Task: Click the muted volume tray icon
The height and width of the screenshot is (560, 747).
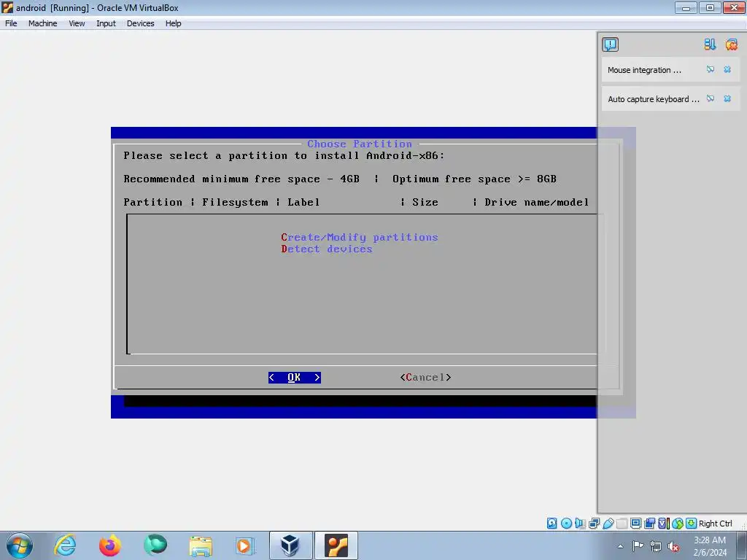Action: pos(673,546)
